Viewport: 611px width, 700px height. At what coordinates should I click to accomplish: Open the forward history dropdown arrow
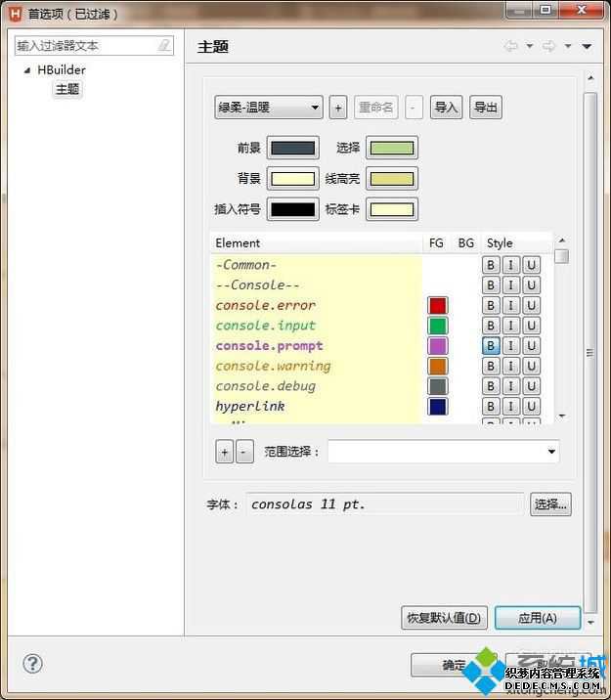click(568, 46)
